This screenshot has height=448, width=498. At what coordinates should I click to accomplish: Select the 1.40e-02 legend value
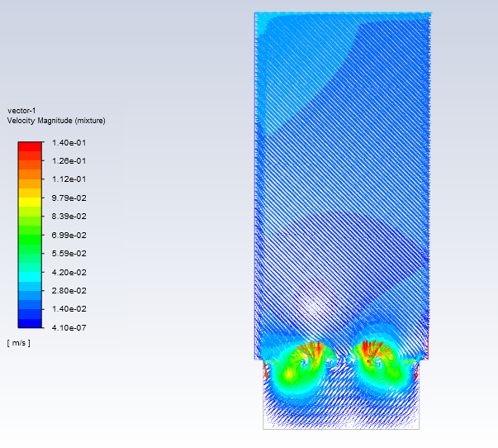[69, 309]
